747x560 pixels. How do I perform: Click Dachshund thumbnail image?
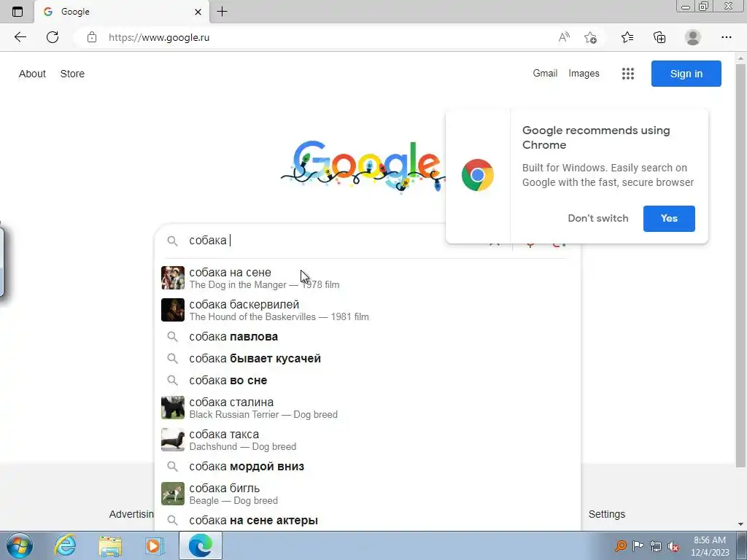click(172, 440)
